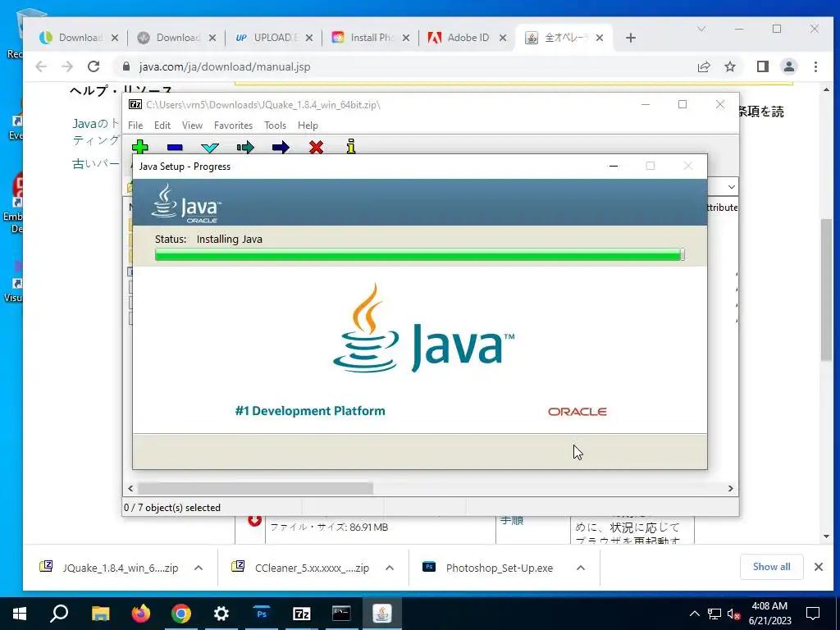Viewport: 840px width, 630px height.
Task: Switch to the first Download browser tab
Action: (80, 38)
